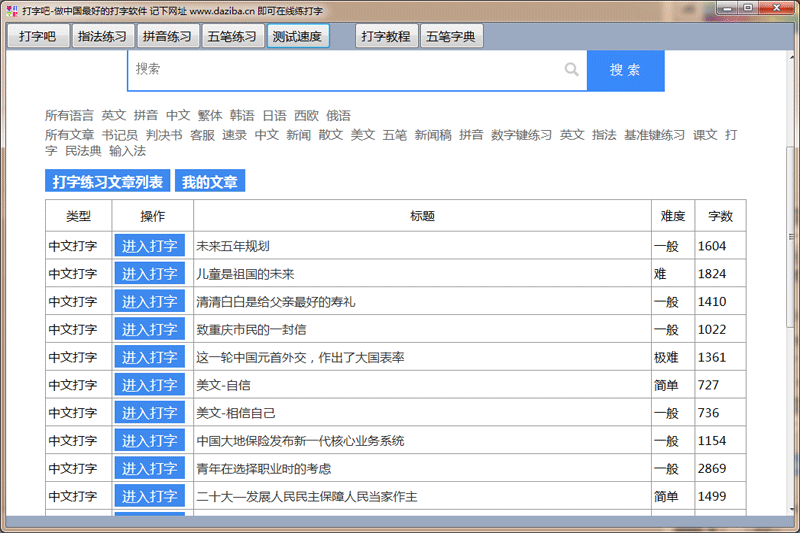
Task: Go to 打字吧 home button
Action: click(x=38, y=37)
